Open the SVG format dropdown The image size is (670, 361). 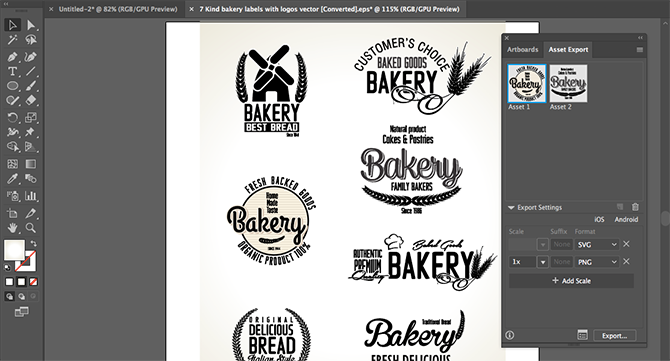coord(597,245)
